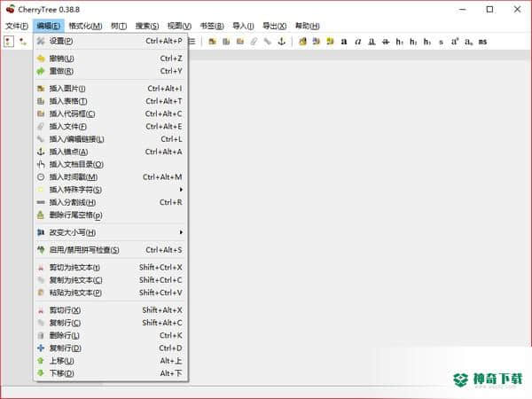Viewport: 532px width, 399px height.
Task: Choose 上移(U) move up entry
Action: [x=111, y=361]
